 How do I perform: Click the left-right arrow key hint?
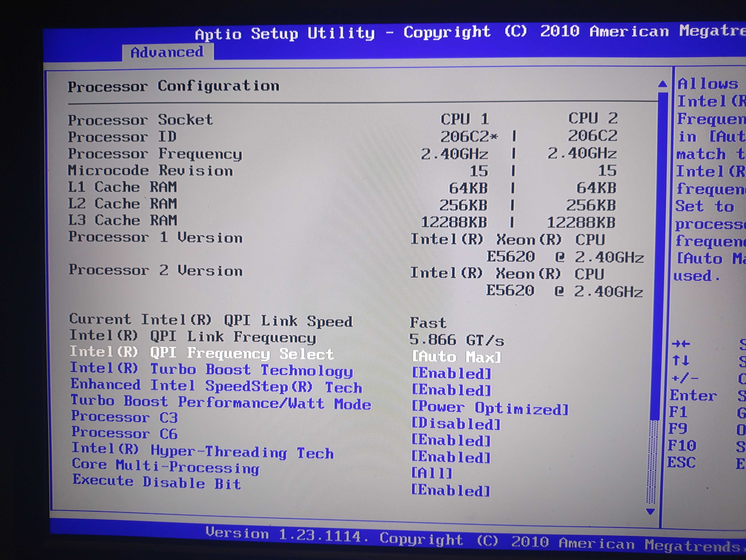point(681,344)
